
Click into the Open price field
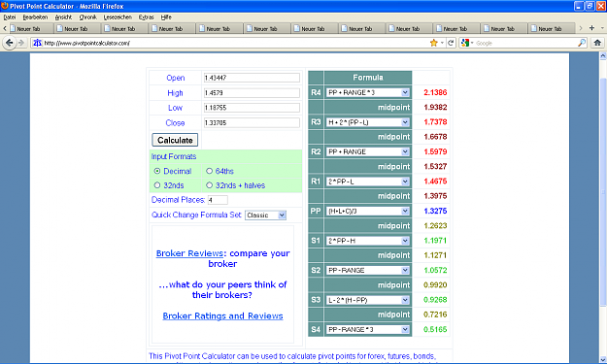click(x=252, y=78)
